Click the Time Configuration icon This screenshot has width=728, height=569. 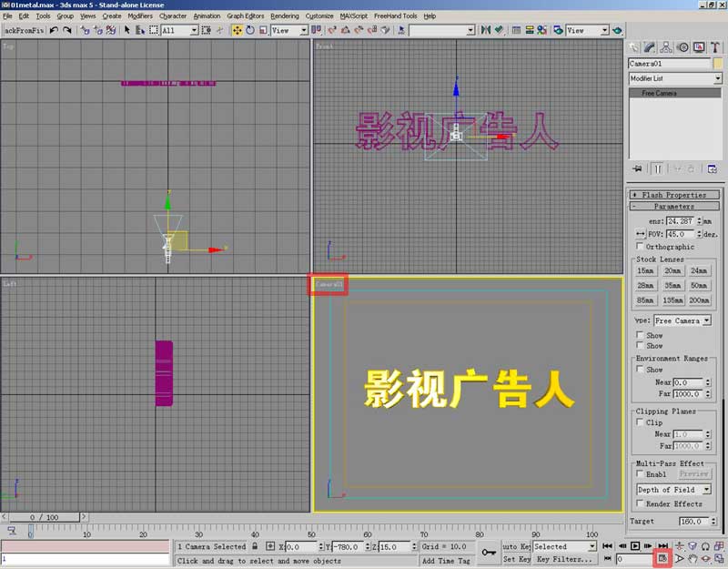coord(663,557)
